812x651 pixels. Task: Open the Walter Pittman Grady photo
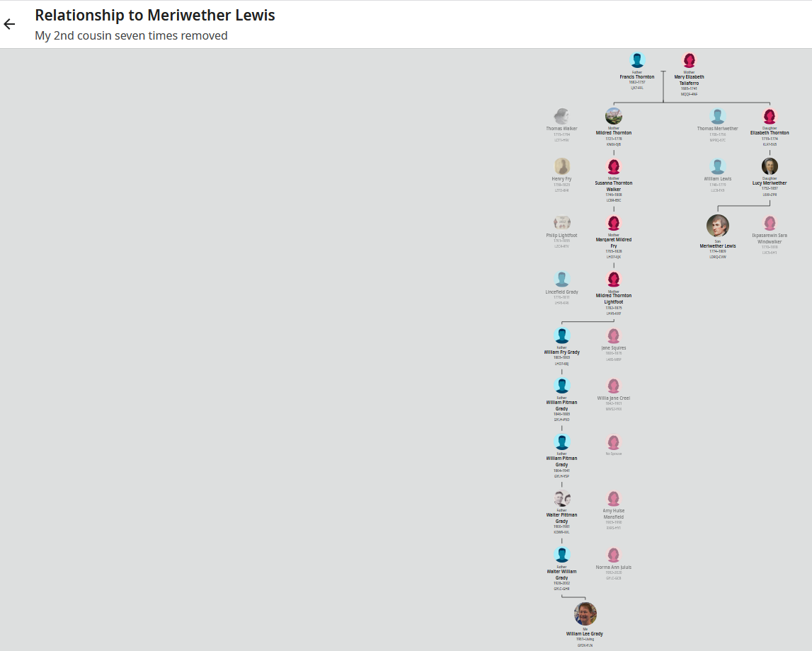click(562, 498)
